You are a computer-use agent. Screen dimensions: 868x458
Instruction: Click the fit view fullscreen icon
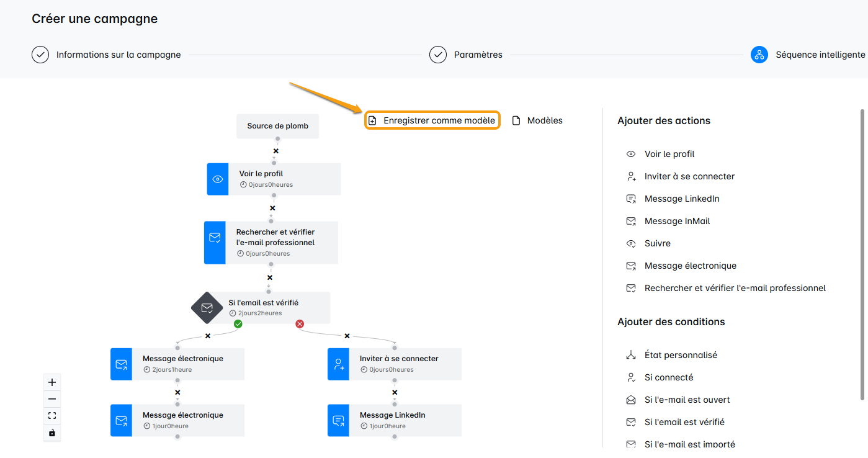pos(52,416)
